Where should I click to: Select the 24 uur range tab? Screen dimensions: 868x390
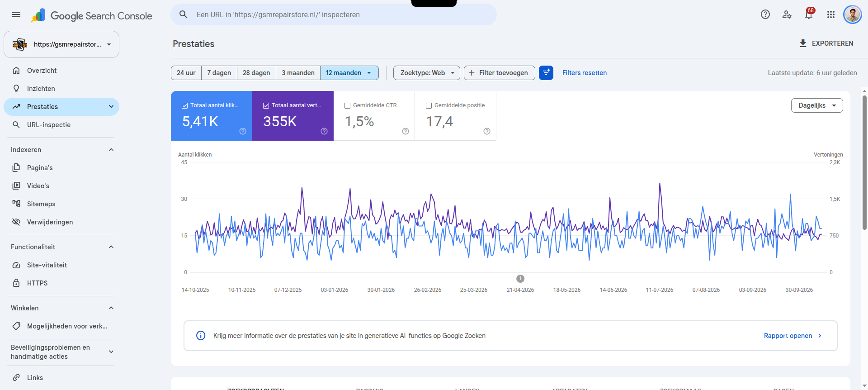(x=186, y=73)
